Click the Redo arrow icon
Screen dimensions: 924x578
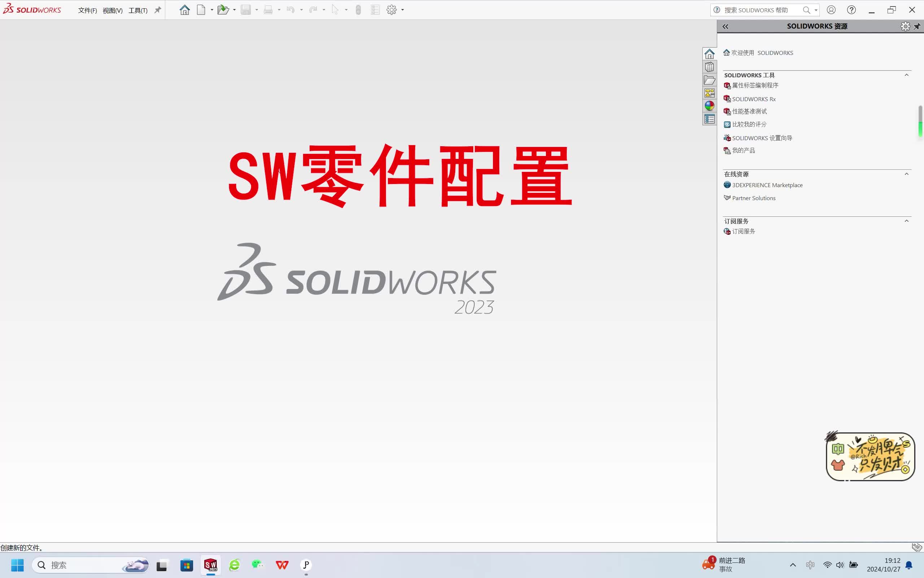point(313,10)
